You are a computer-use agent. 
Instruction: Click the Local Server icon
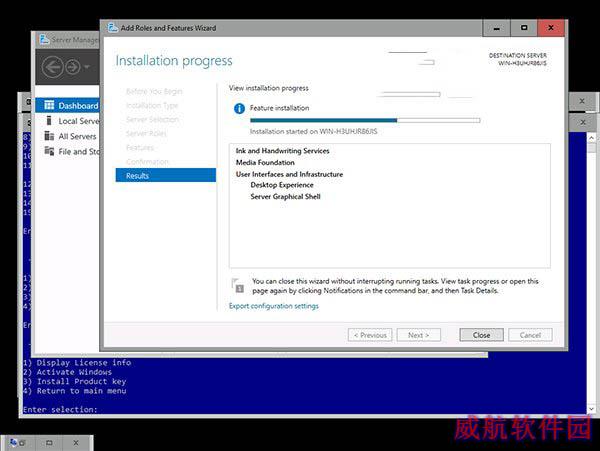point(49,120)
